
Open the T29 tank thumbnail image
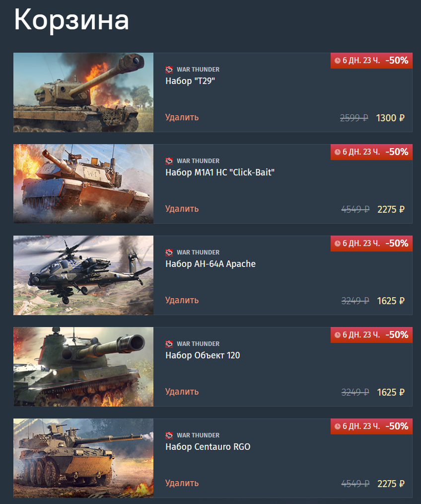[x=83, y=92]
